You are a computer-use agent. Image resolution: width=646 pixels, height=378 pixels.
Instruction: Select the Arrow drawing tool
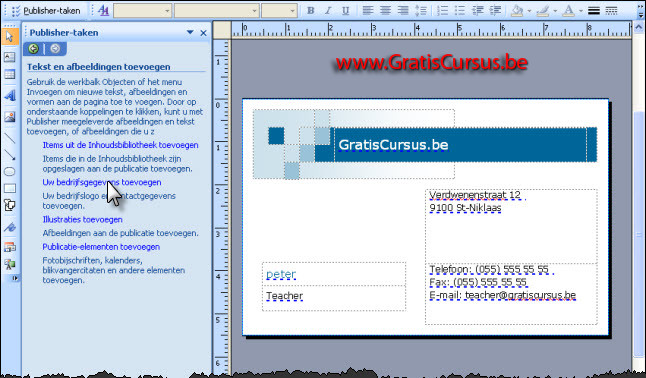pos(9,155)
